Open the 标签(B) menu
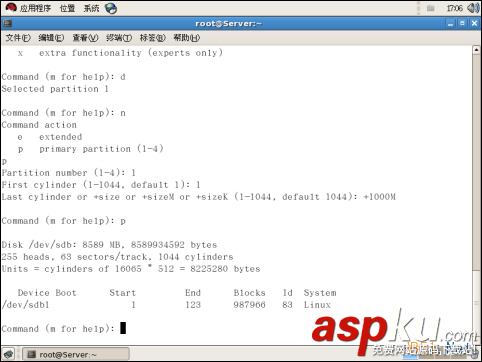 [x=153, y=38]
